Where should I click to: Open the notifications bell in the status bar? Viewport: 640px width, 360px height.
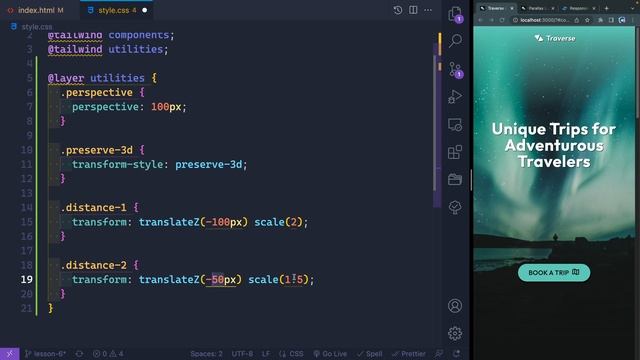coord(457,353)
